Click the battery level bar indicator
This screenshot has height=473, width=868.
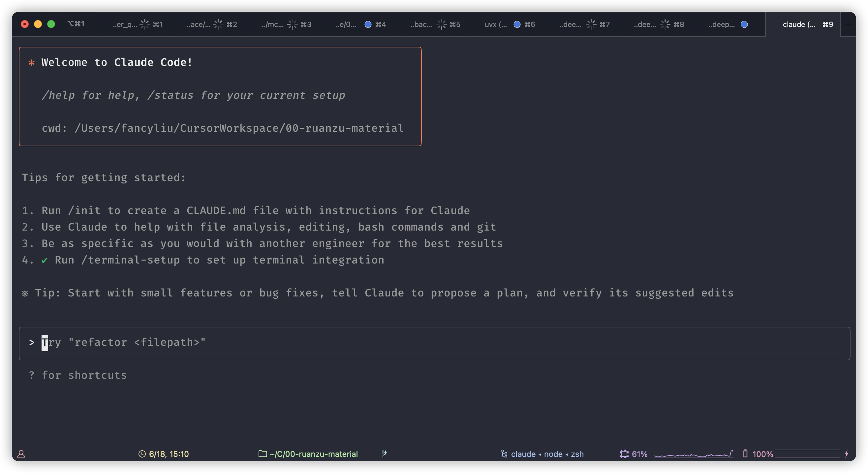pyautogui.click(x=807, y=454)
